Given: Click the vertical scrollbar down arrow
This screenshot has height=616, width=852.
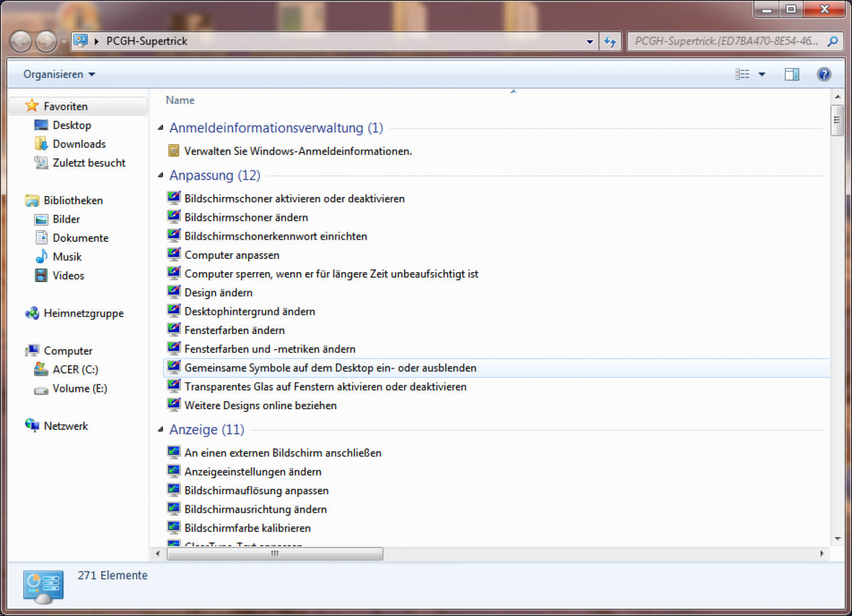Looking at the screenshot, I should click(837, 538).
